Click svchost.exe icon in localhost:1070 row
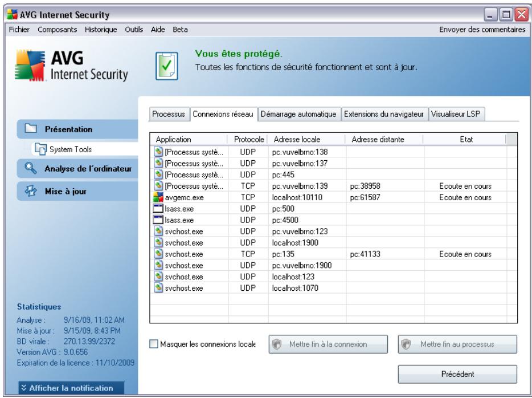Image resolution: width=532 pixels, height=398 pixels. (158, 287)
